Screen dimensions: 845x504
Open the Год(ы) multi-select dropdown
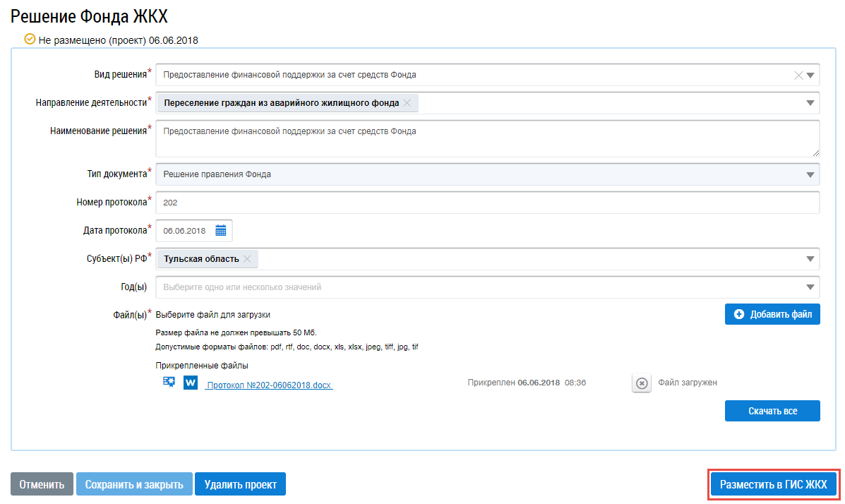coord(810,287)
